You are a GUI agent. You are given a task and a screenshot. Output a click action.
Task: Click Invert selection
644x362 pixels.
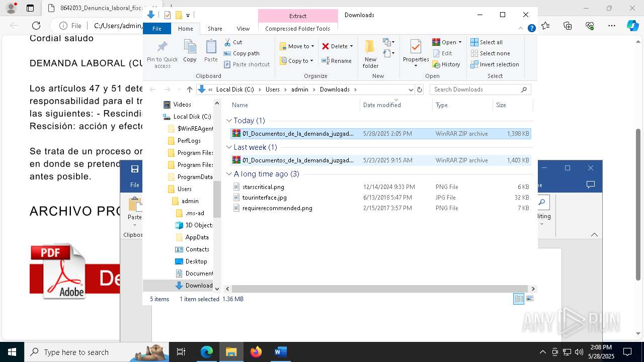point(495,64)
